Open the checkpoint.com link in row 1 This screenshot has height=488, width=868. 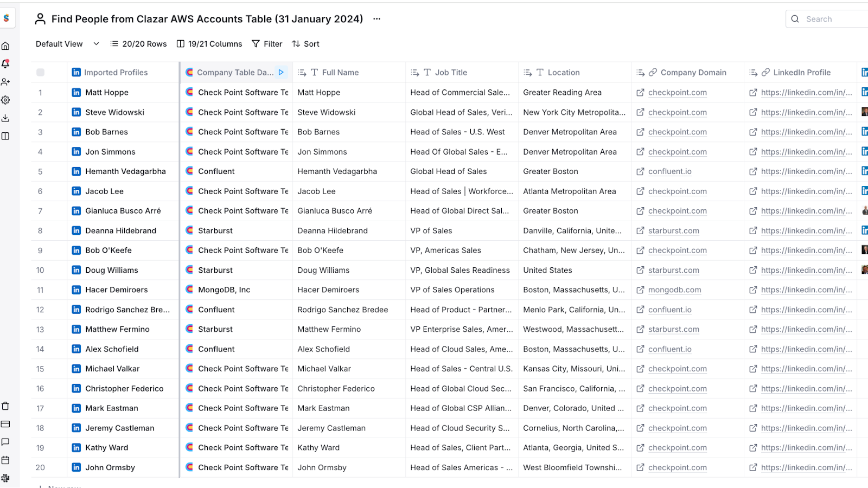point(678,93)
